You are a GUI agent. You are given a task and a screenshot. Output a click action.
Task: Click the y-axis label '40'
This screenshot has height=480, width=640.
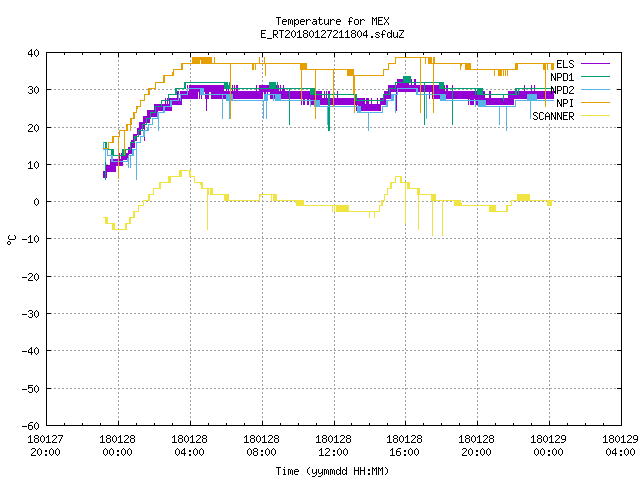33,53
